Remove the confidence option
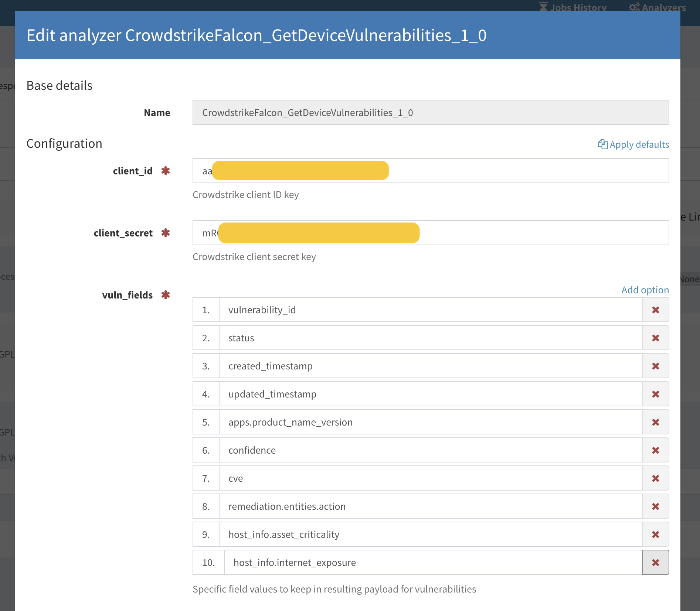 point(655,450)
